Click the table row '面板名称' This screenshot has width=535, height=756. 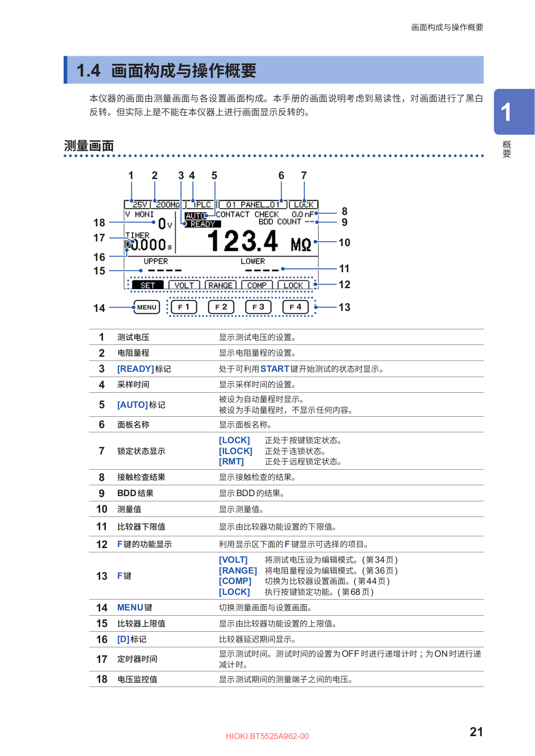[x=286, y=425]
